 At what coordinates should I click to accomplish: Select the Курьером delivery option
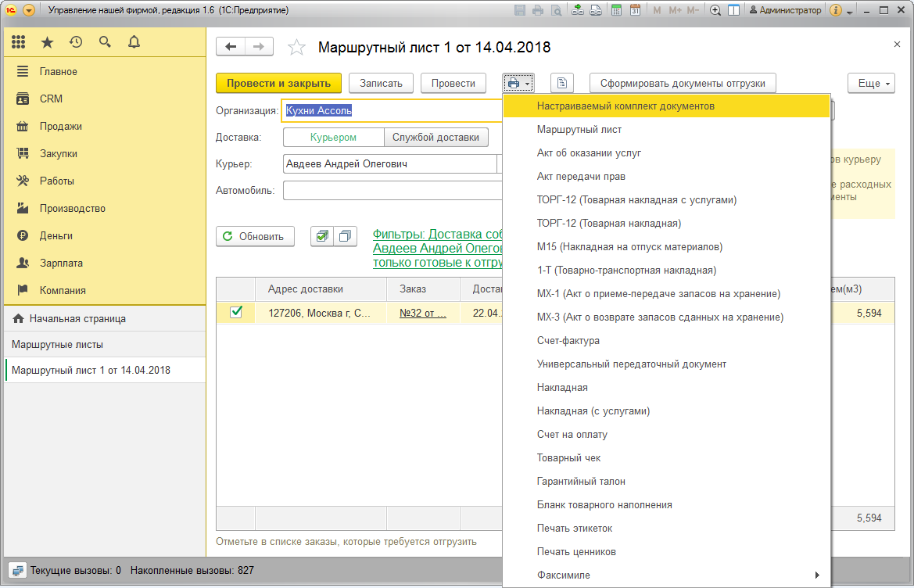333,138
